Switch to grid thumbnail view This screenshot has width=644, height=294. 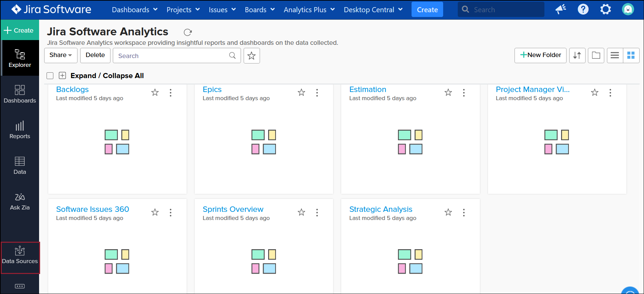coord(631,55)
